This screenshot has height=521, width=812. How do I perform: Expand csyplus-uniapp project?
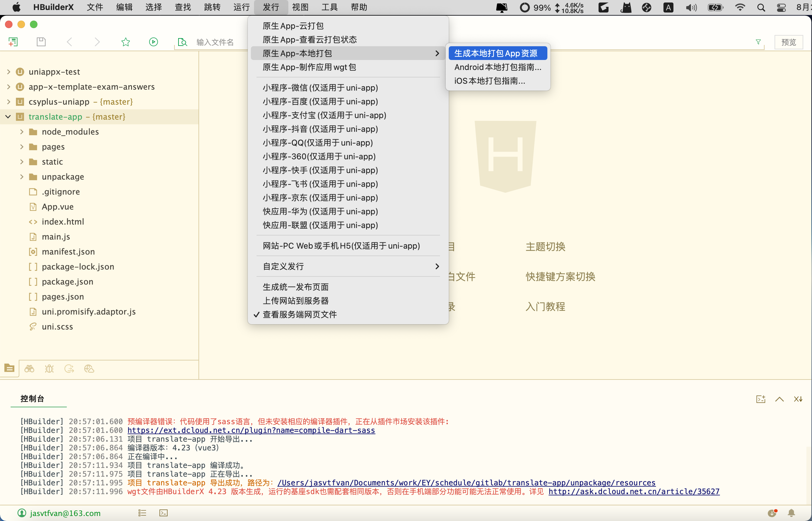pyautogui.click(x=9, y=102)
